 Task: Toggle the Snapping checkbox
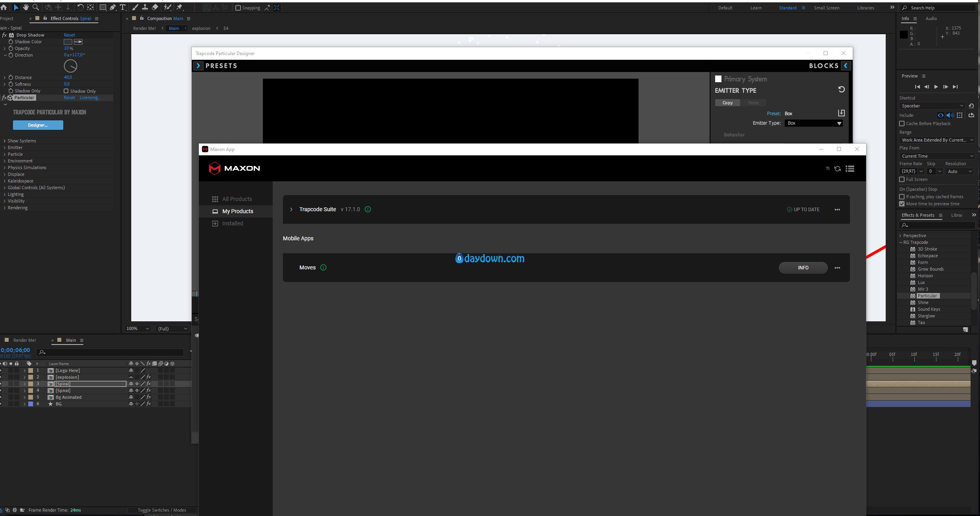coord(238,8)
